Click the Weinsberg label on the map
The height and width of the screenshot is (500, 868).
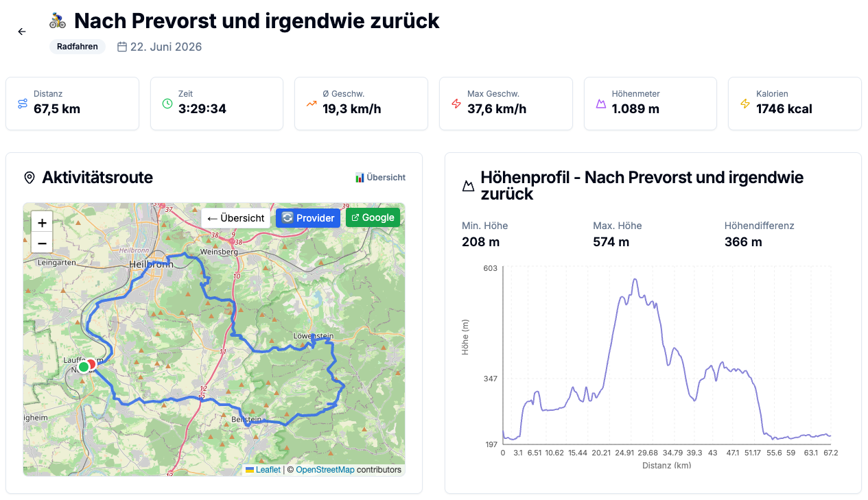(x=219, y=252)
